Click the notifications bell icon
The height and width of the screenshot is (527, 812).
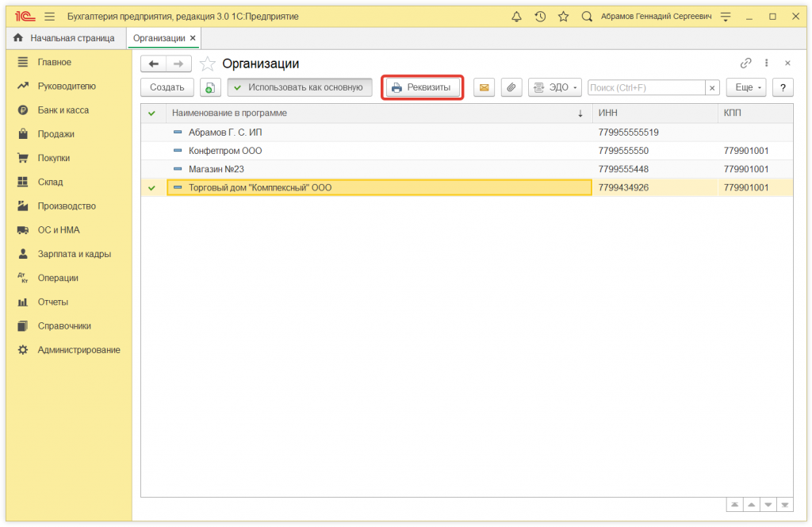517,16
